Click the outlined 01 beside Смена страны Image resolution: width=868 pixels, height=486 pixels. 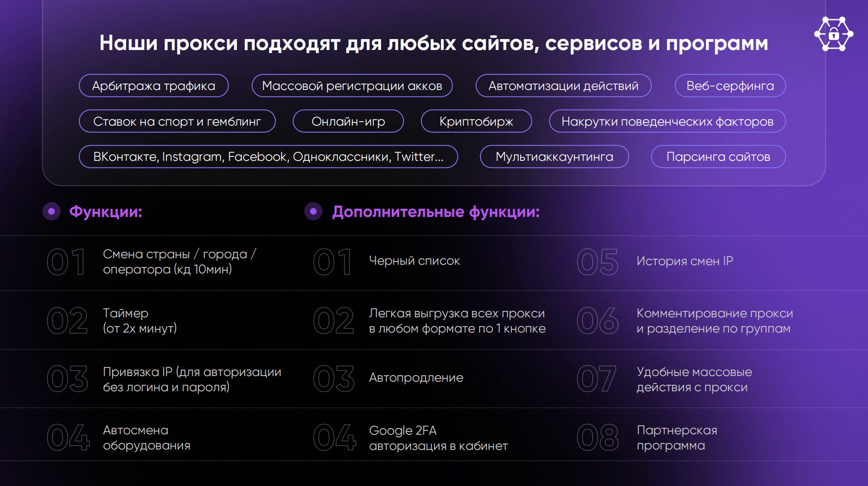point(66,262)
